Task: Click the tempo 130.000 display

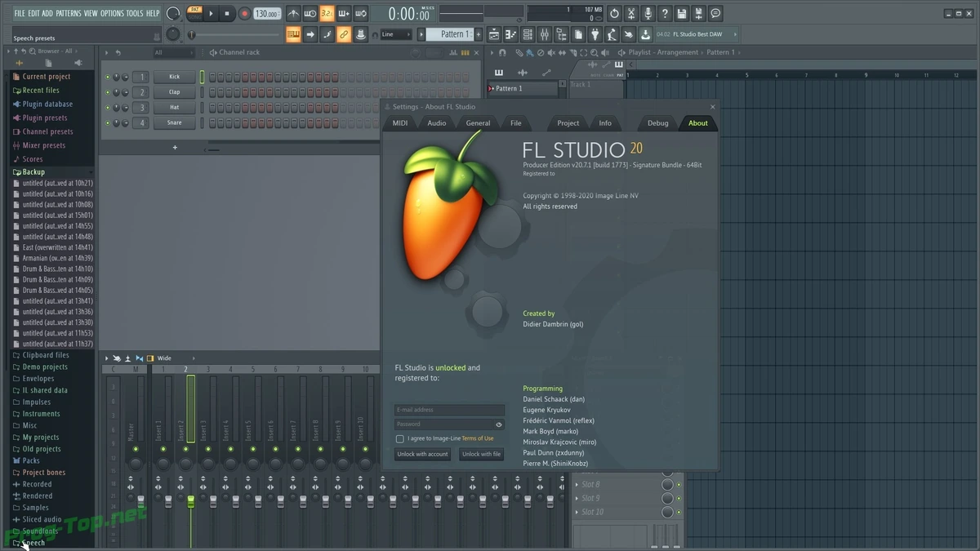Action: [267, 14]
